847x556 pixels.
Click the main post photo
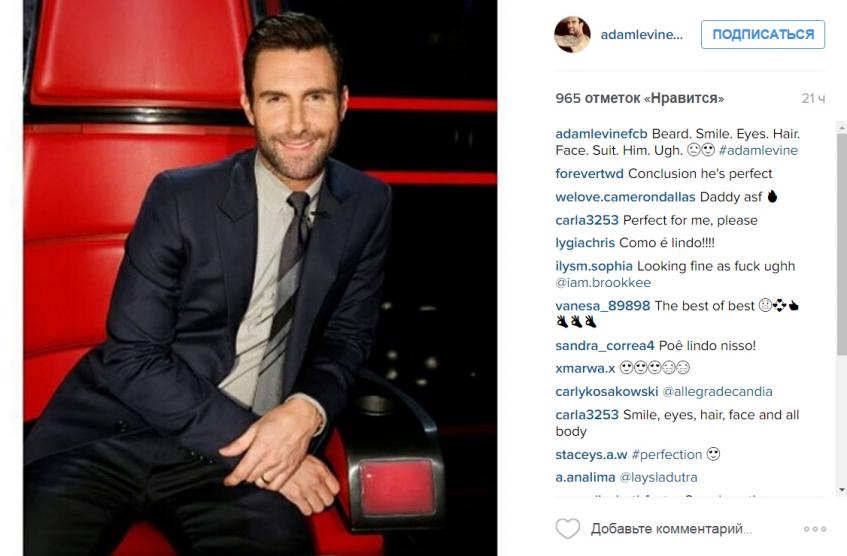pos(260,278)
